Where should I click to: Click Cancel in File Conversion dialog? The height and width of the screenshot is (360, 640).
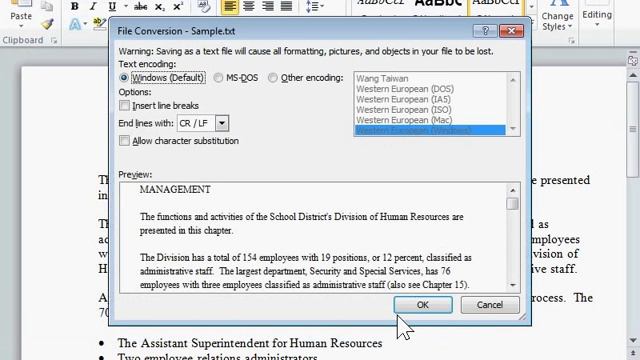(490, 304)
